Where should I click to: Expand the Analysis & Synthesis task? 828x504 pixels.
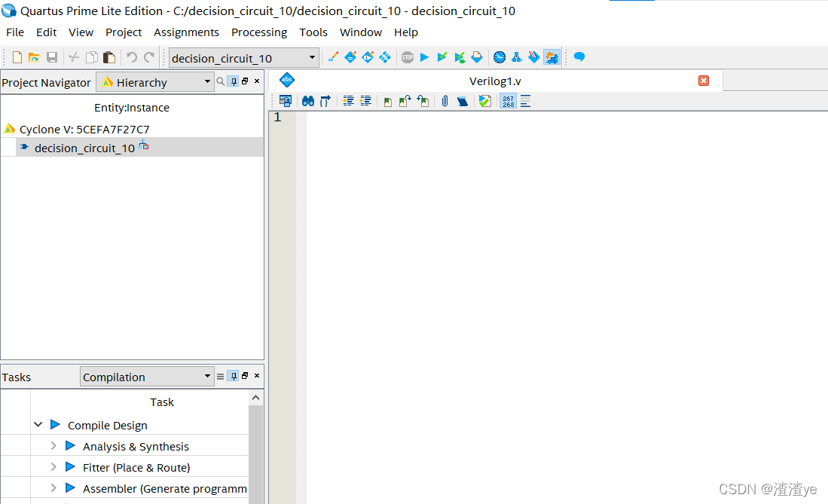53,446
